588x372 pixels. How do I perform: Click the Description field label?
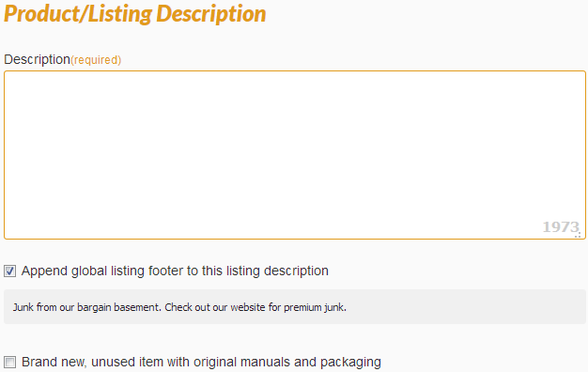[x=37, y=59]
